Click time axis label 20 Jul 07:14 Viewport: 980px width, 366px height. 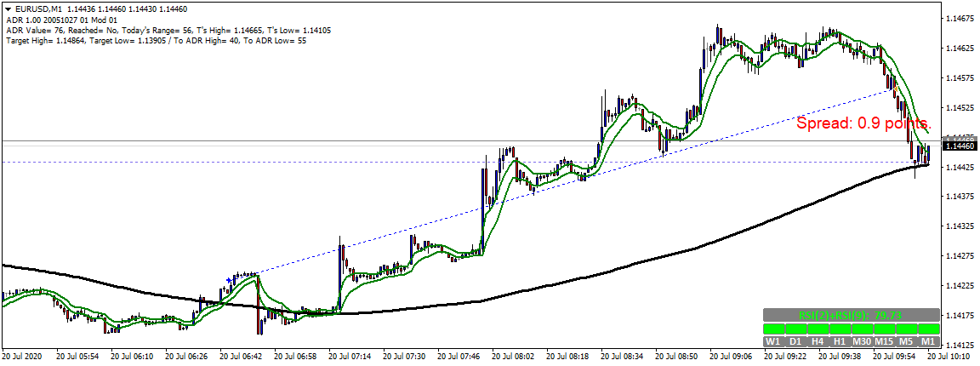coord(350,356)
